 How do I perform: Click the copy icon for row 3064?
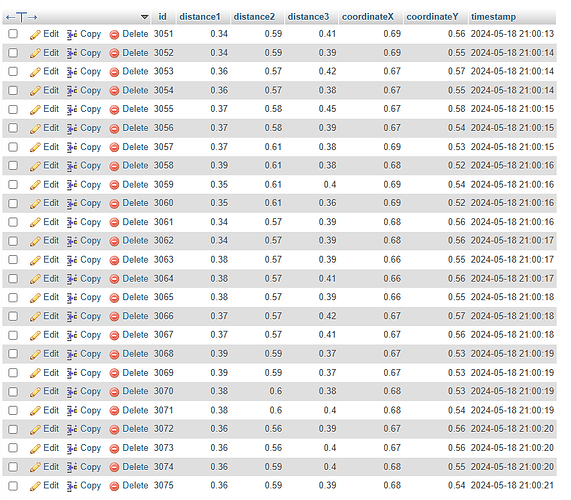point(72,279)
